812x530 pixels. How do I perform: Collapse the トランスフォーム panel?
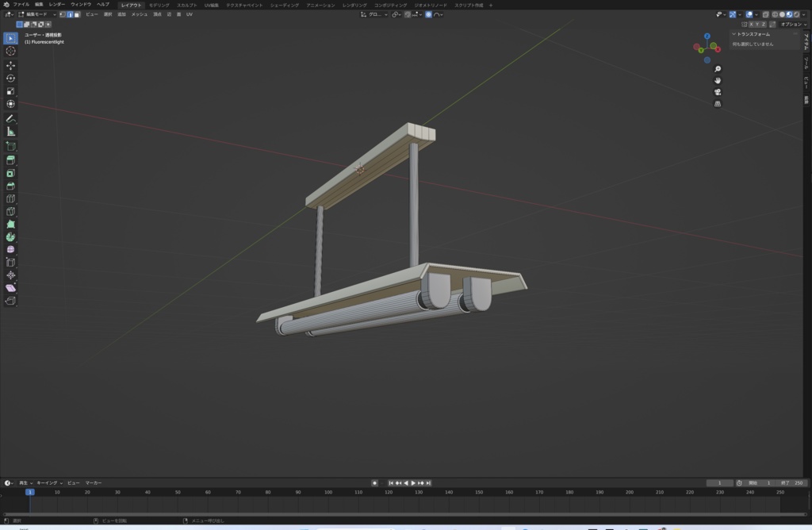[x=737, y=33]
